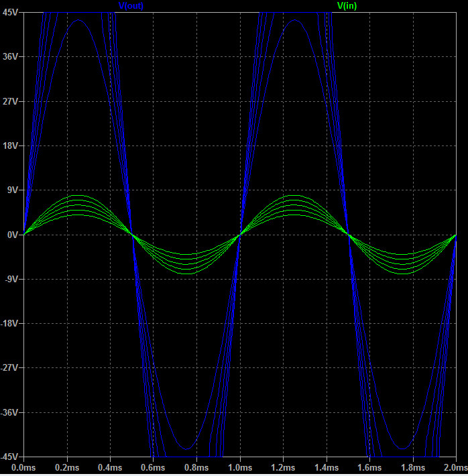Click the V(out) trace label
Image resolution: width=468 pixels, height=476 pixels.
(x=131, y=6)
